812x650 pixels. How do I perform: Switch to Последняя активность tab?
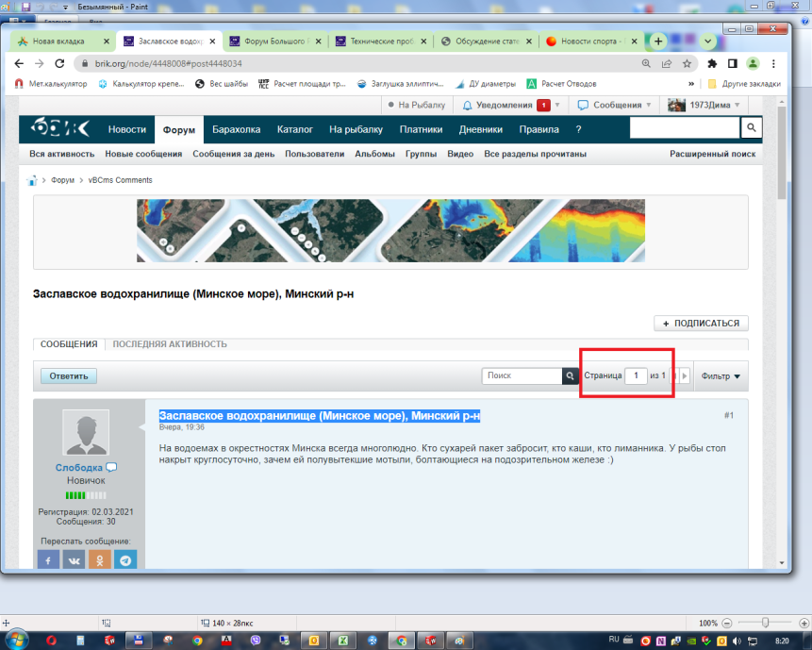170,344
